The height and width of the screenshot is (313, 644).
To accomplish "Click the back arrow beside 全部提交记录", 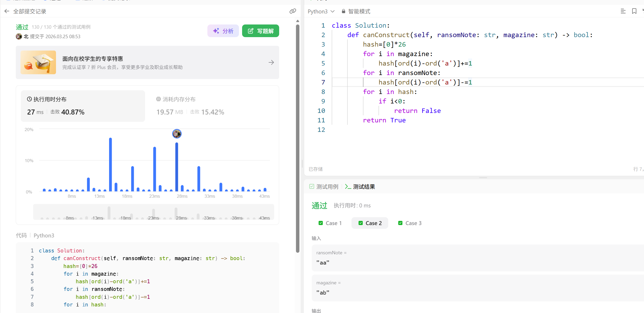I will tap(7, 11).
